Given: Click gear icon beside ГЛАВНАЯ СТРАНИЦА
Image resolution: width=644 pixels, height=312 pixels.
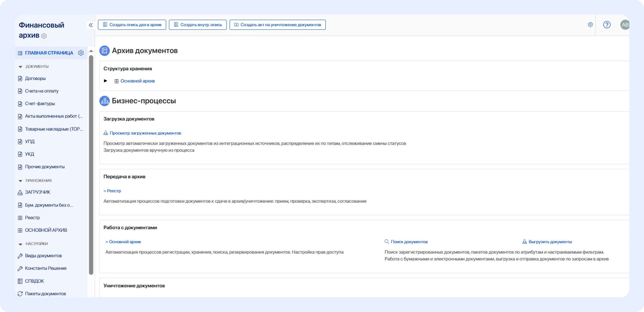Looking at the screenshot, I should point(81,53).
